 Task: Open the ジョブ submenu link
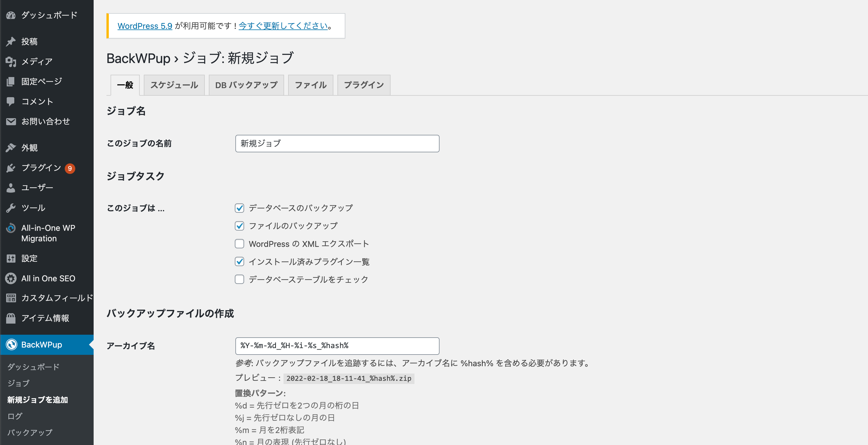19,383
